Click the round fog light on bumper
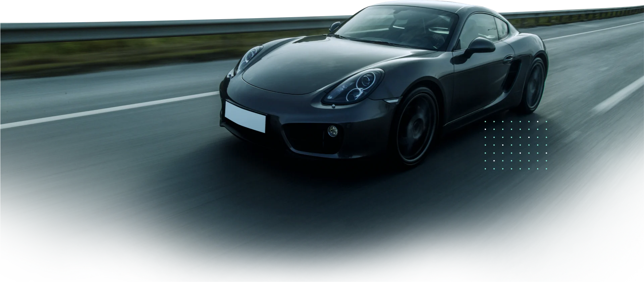Viewport: 644px width, 282px height. pos(332,130)
